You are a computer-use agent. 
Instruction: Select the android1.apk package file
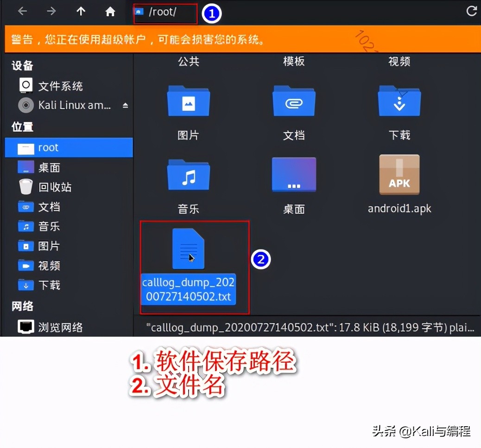pos(399,175)
